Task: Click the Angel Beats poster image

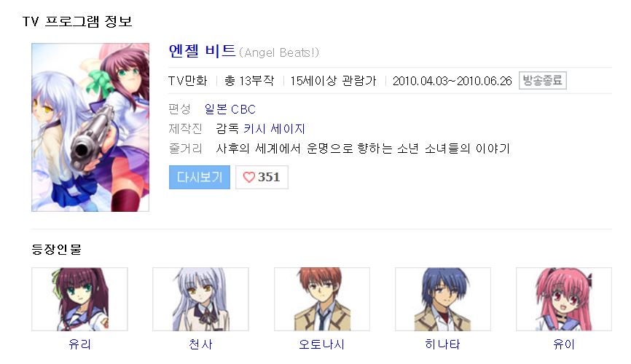Action: pos(90,127)
